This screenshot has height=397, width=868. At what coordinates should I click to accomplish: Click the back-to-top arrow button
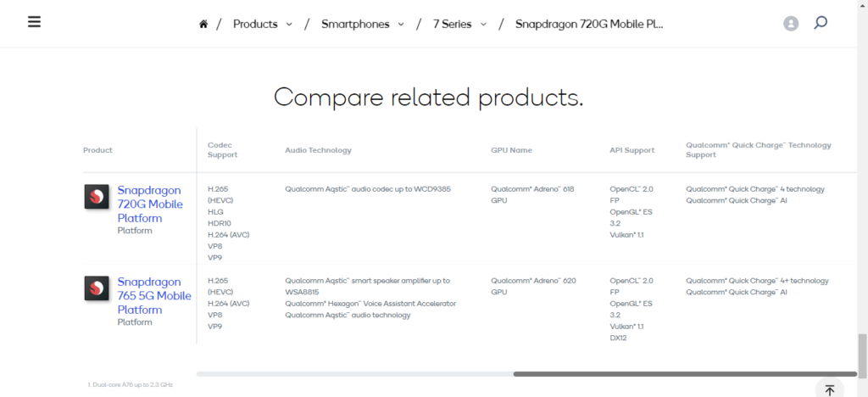coord(829,389)
